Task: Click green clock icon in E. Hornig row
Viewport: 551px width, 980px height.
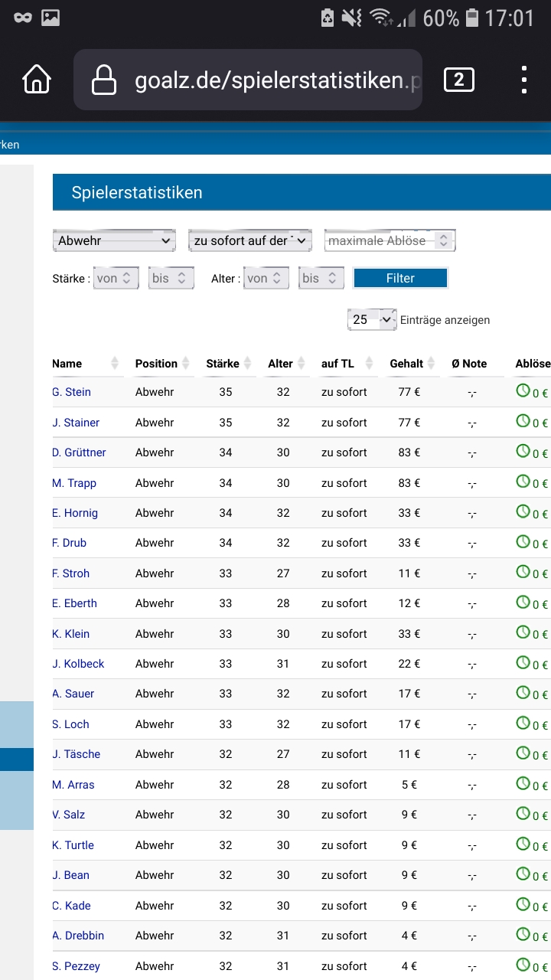Action: point(523,512)
